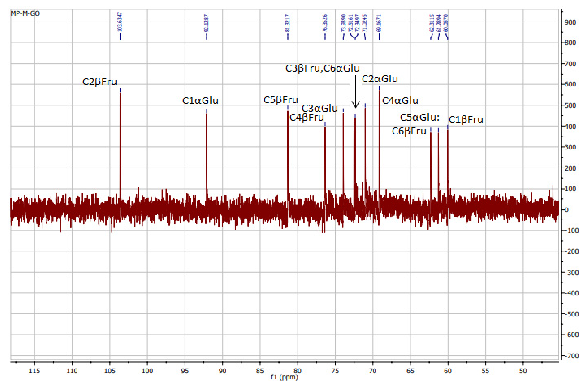The height and width of the screenshot is (385, 588).
Task: Click the MP-M-GO spectrum title
Action: (x=25, y=13)
